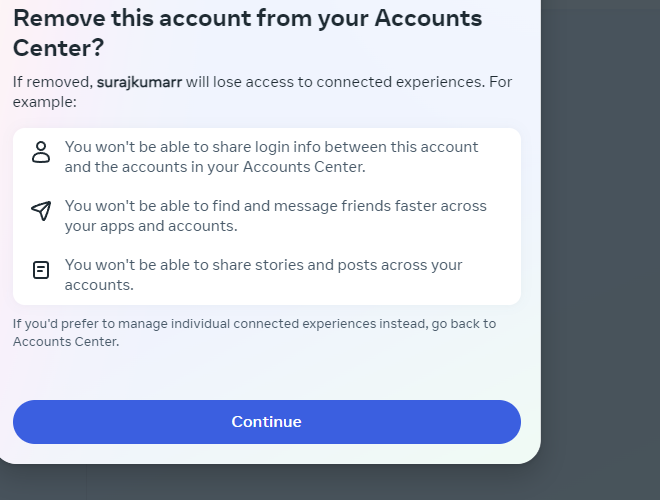This screenshot has width=660, height=500.
Task: Select the bold username surajkumarr
Action: pos(139,82)
